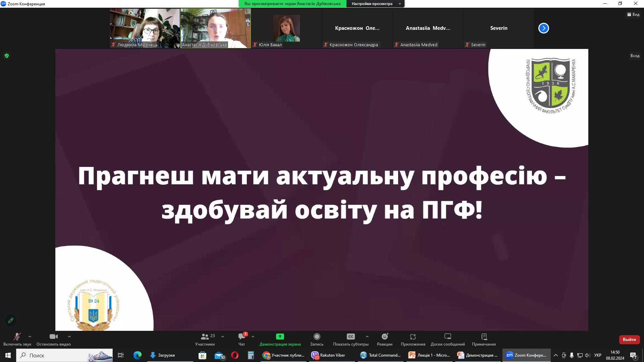Click the red Выйти leave button
The height and width of the screenshot is (362, 644).
pos(629,340)
